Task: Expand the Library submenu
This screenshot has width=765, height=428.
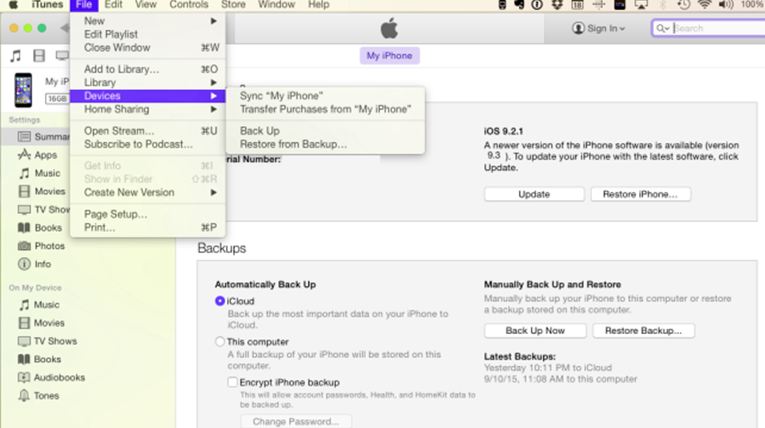Action: coord(148,82)
